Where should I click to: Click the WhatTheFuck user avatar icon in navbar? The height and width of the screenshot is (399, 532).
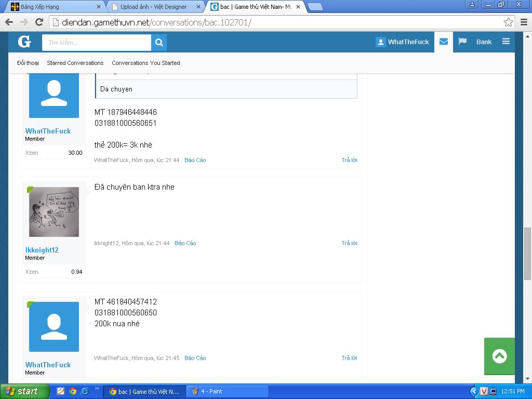[381, 42]
